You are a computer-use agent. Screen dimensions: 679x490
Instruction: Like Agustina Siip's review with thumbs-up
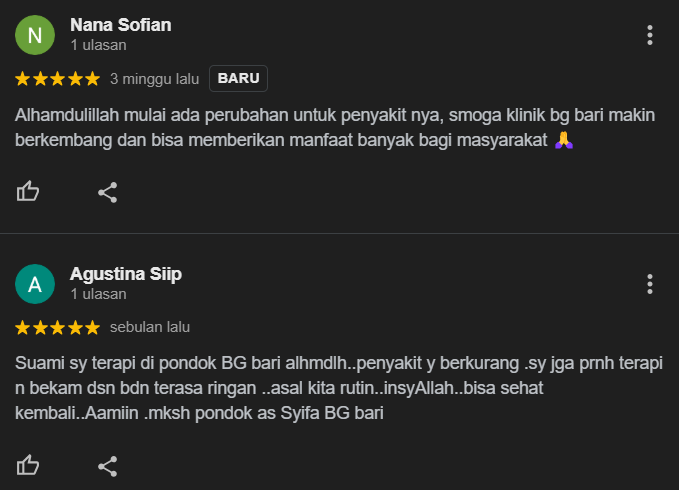pyautogui.click(x=28, y=466)
